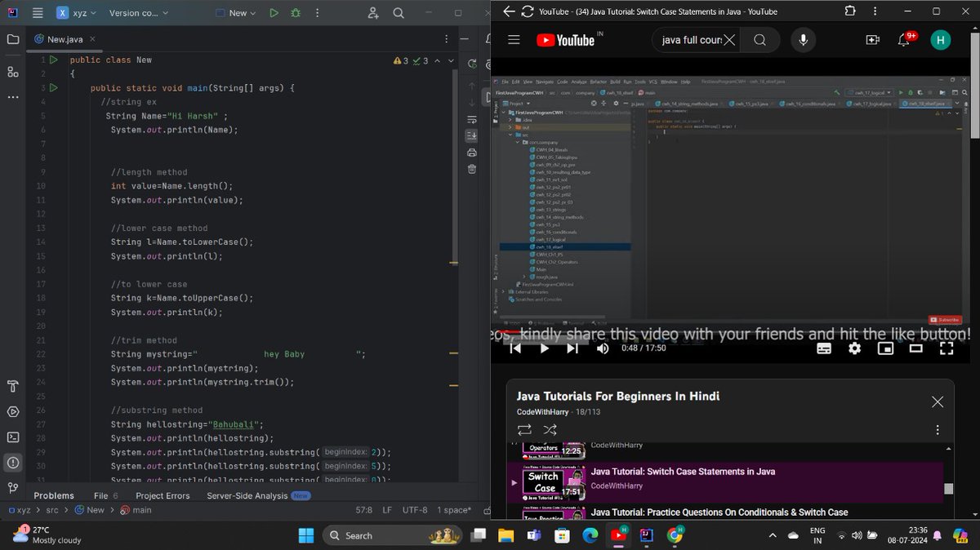Open editor tab options menu

[x=446, y=39]
